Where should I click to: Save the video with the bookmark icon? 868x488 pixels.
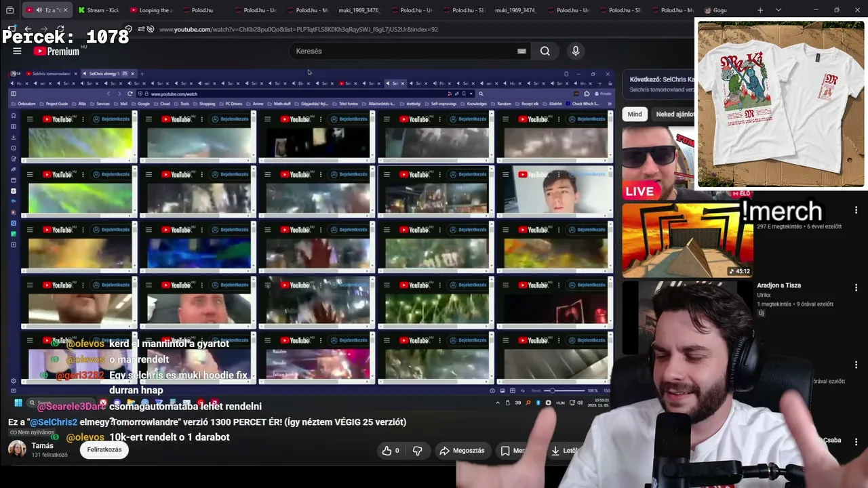[x=505, y=451]
